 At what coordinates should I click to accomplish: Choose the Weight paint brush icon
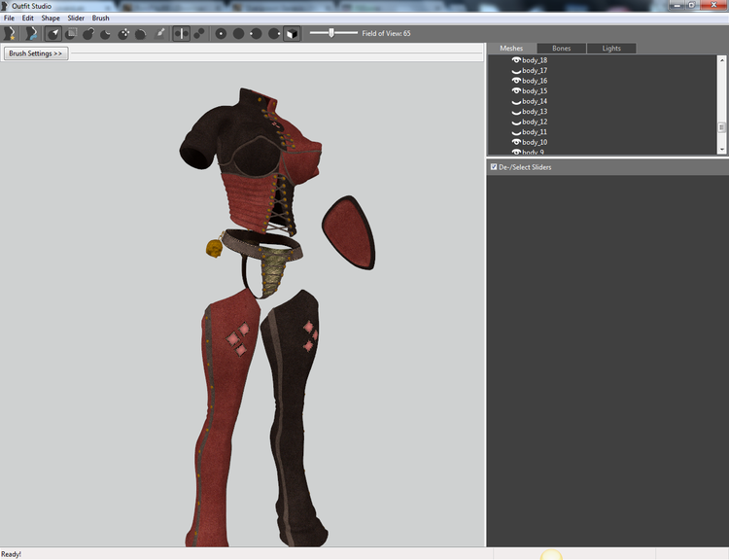pyautogui.click(x=159, y=33)
